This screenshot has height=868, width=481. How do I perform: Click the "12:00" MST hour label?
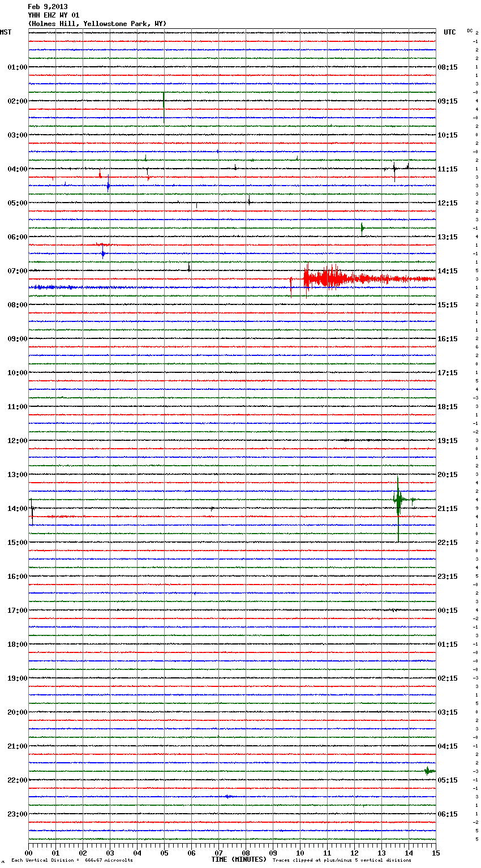click(x=18, y=441)
